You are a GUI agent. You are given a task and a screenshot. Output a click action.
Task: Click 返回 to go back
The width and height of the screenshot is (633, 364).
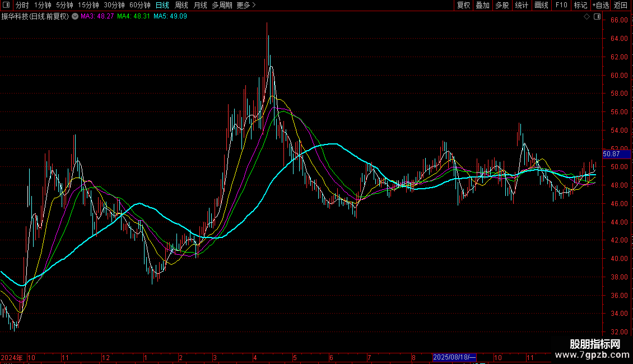coord(621,5)
